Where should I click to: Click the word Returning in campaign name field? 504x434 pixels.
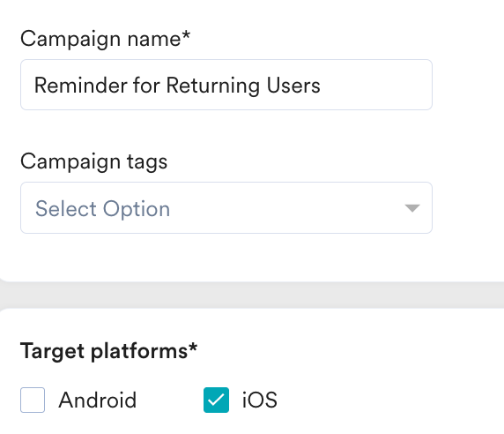(x=212, y=86)
